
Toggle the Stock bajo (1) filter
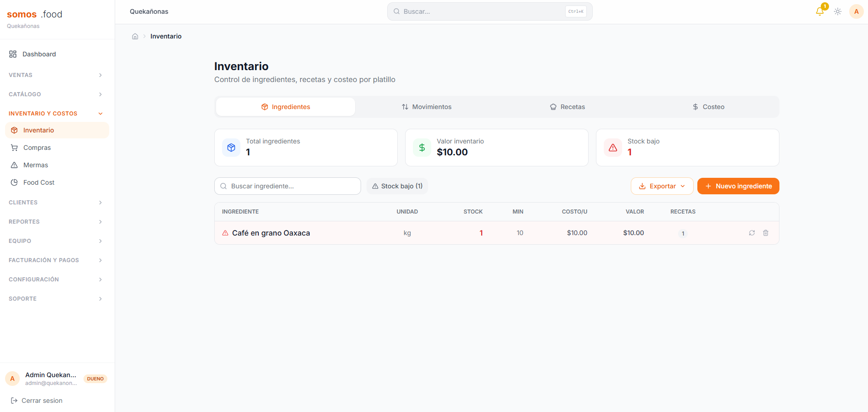(x=397, y=186)
